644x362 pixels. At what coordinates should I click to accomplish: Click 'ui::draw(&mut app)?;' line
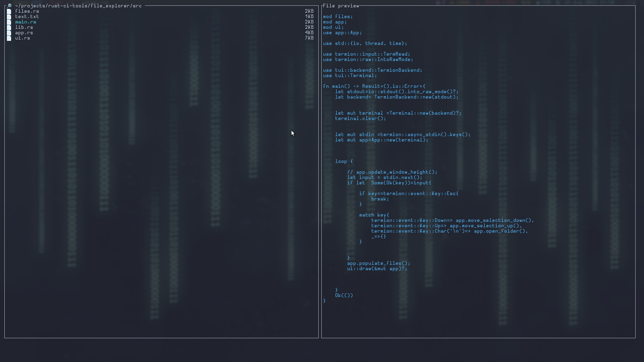click(377, 268)
